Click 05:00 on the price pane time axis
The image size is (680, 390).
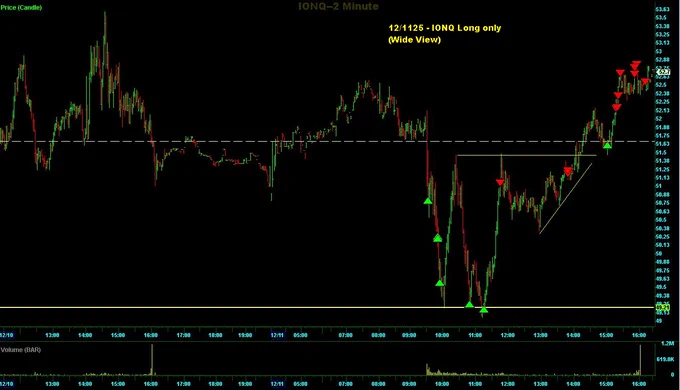tap(301, 335)
